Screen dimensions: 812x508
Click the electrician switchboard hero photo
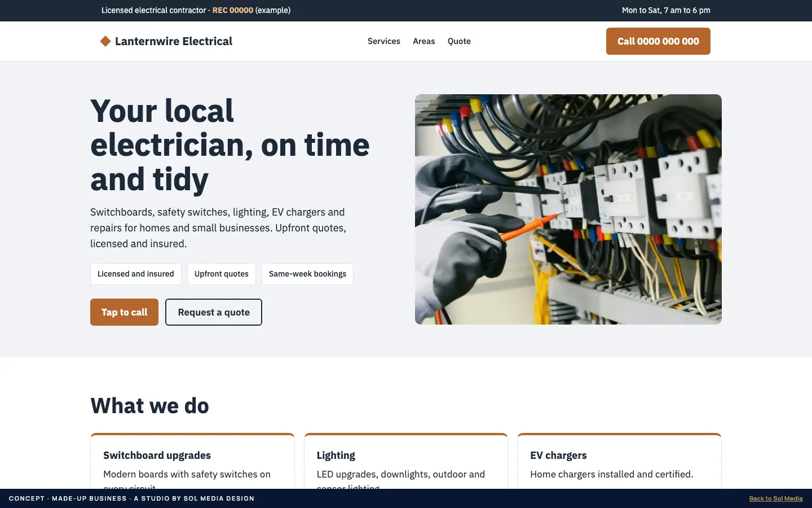coord(568,209)
